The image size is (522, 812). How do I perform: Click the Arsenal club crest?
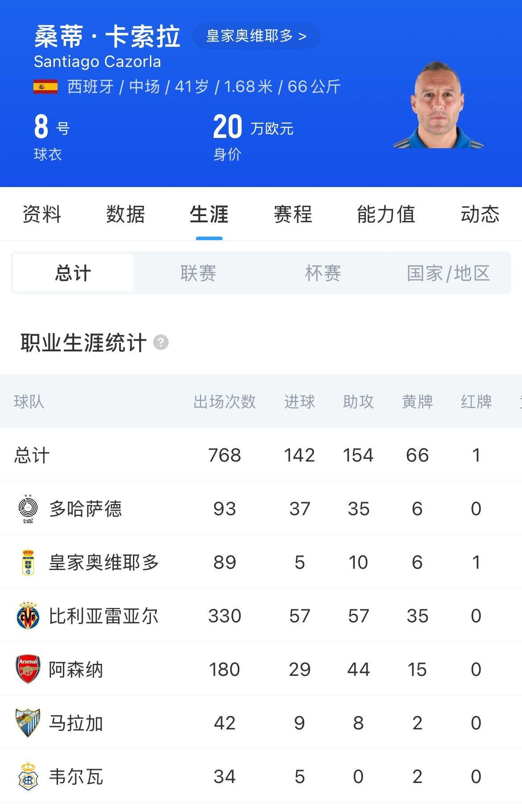pos(28,669)
